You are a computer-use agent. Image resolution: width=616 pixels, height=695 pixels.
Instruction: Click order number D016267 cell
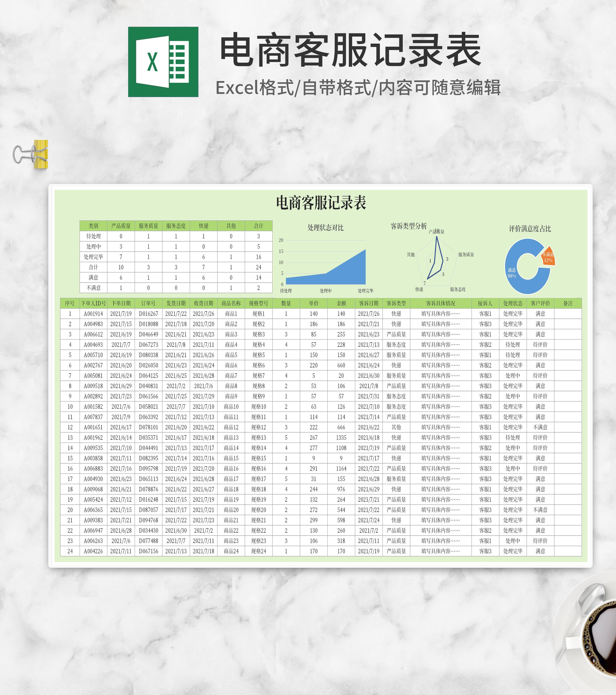click(148, 314)
